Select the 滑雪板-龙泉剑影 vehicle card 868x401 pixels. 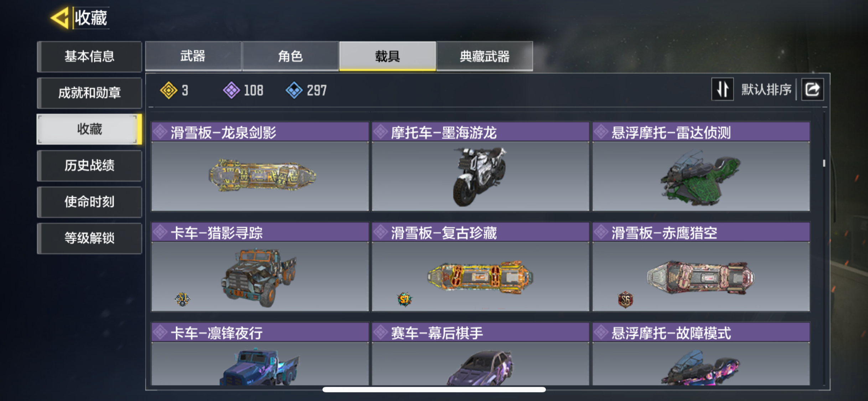pyautogui.click(x=260, y=166)
